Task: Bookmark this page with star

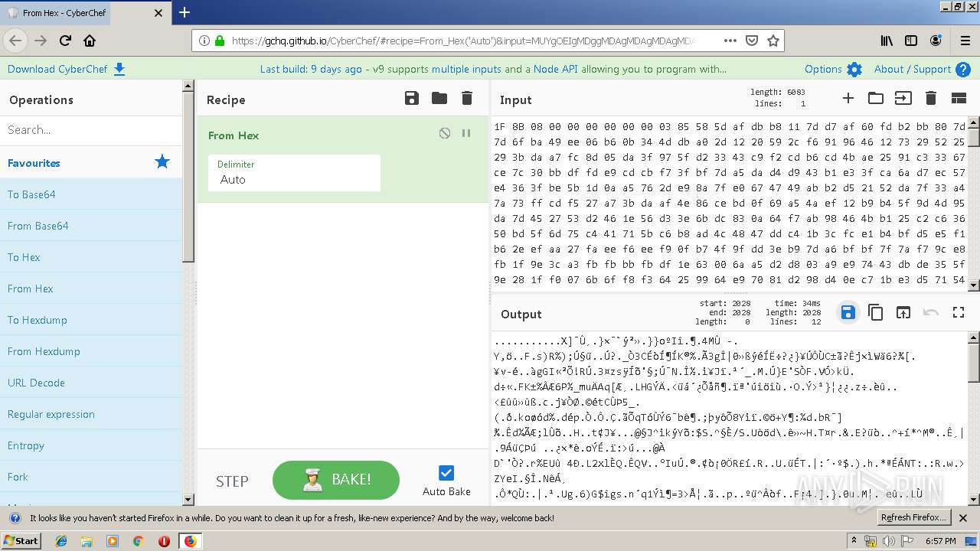Action: [773, 41]
